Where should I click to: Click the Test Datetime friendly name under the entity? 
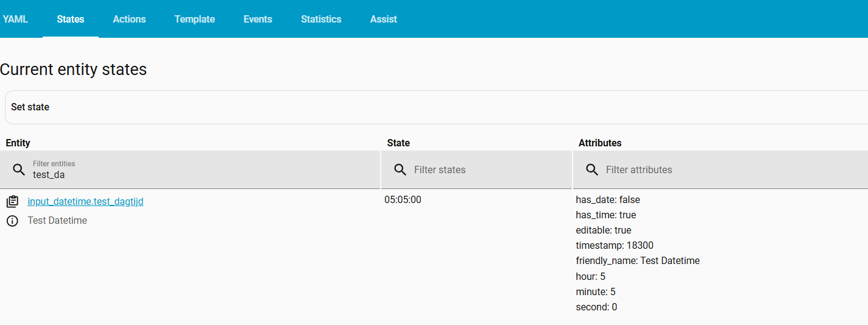57,221
